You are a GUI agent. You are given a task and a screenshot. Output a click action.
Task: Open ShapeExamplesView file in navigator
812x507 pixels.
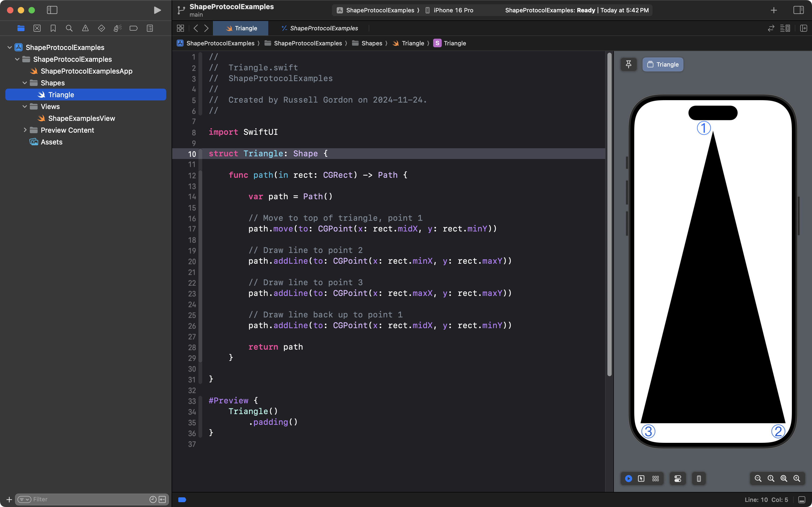(x=81, y=118)
